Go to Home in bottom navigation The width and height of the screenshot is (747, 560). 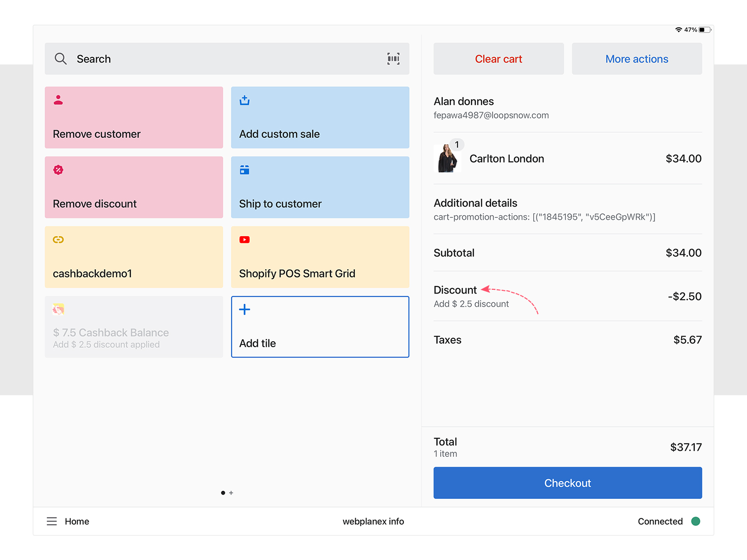(77, 521)
